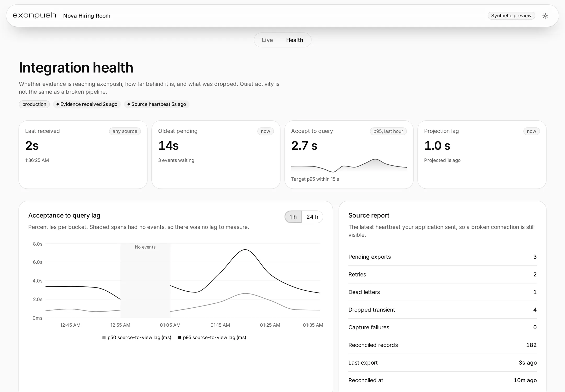
Task: Toggle p50 source-to-view lag legend swatch
Action: (104, 338)
